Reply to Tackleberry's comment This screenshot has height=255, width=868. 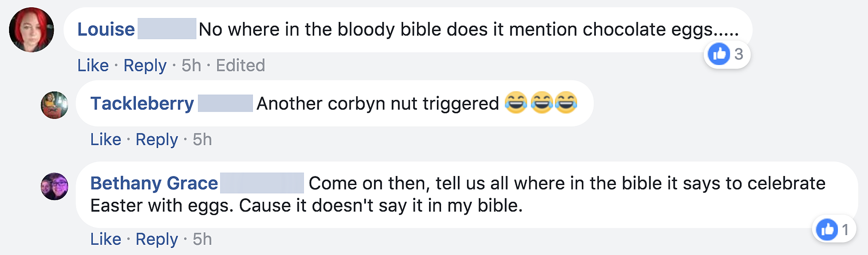156,140
